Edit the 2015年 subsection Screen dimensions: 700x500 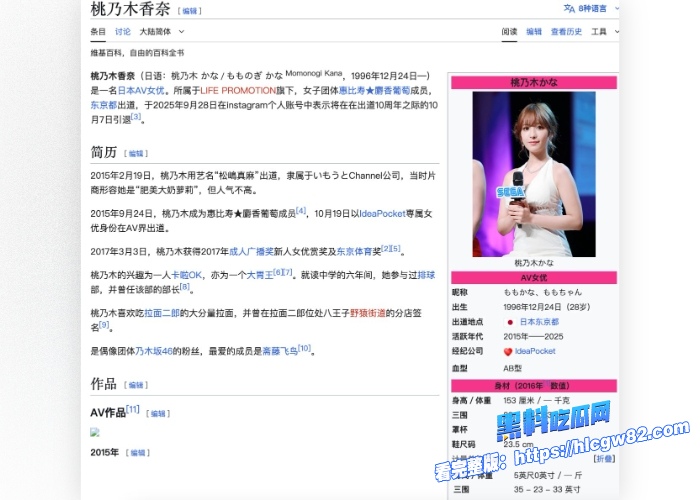tap(138, 453)
